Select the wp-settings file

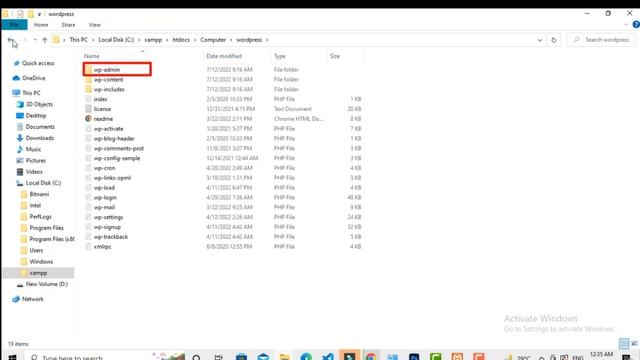coord(108,217)
